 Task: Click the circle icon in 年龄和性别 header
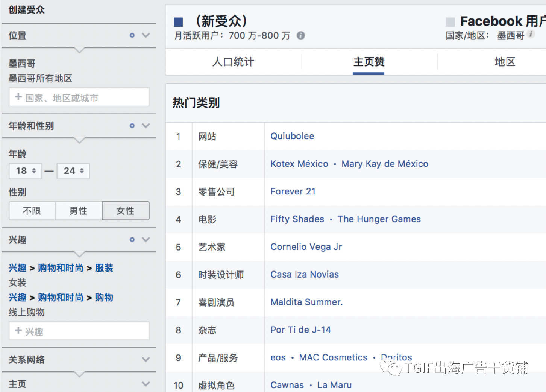[132, 126]
